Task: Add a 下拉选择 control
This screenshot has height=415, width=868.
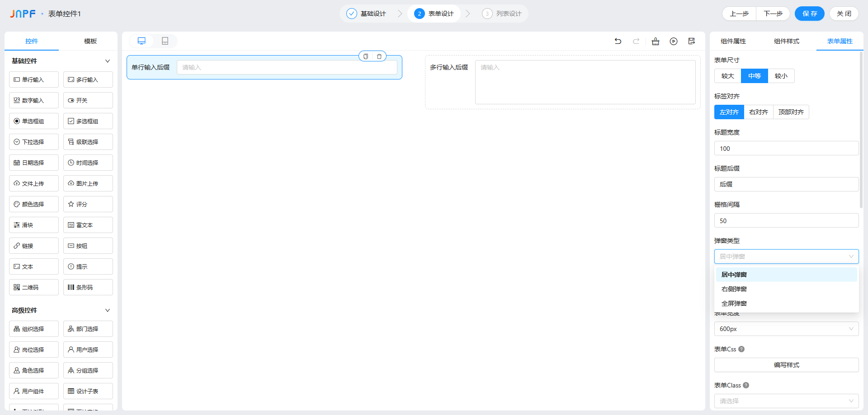Action: click(x=34, y=142)
